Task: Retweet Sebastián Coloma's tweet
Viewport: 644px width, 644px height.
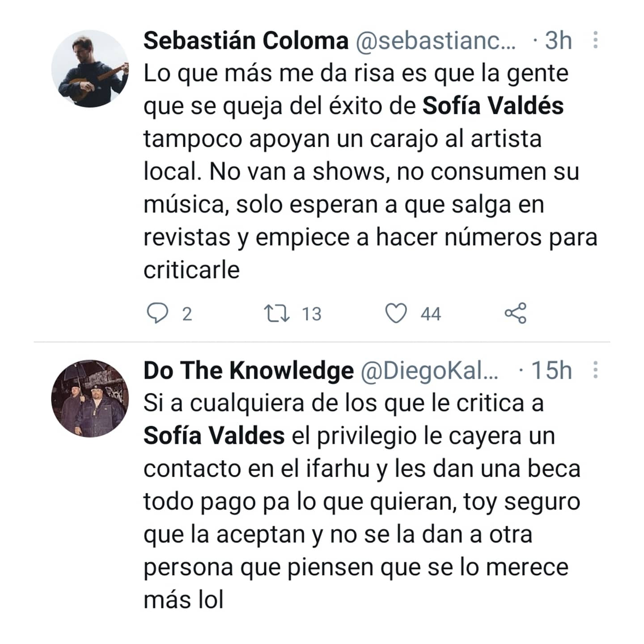Action: pos(276,313)
